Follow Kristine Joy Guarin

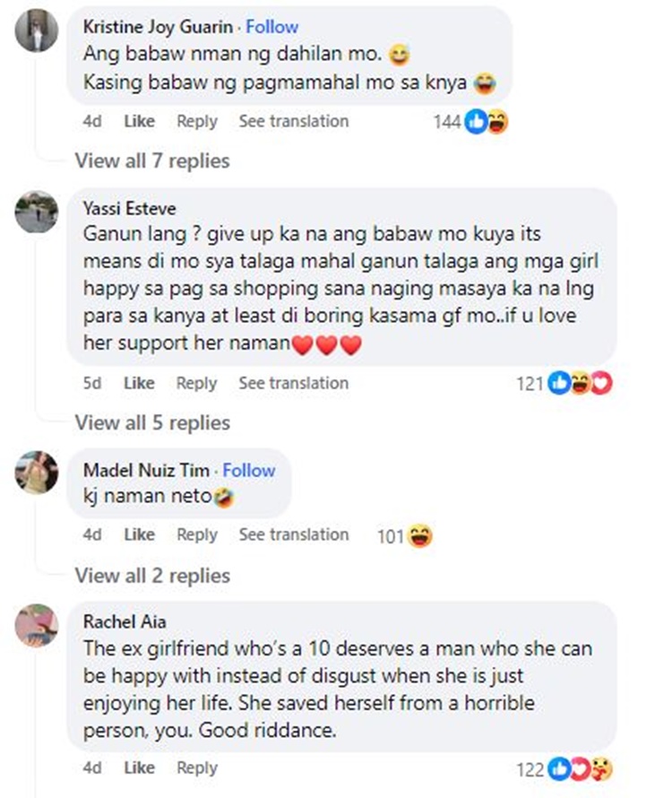[272, 27]
